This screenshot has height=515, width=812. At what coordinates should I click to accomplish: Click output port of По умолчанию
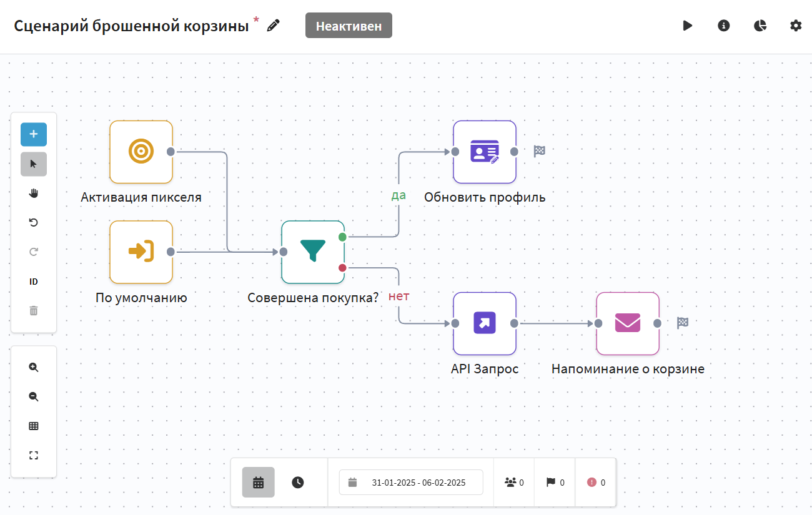[x=171, y=252]
